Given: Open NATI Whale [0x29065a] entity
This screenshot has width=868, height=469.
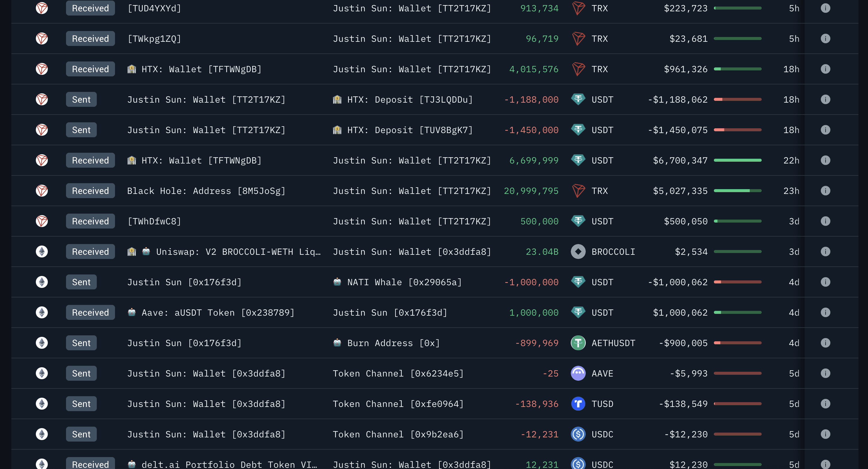Looking at the screenshot, I should [x=404, y=282].
